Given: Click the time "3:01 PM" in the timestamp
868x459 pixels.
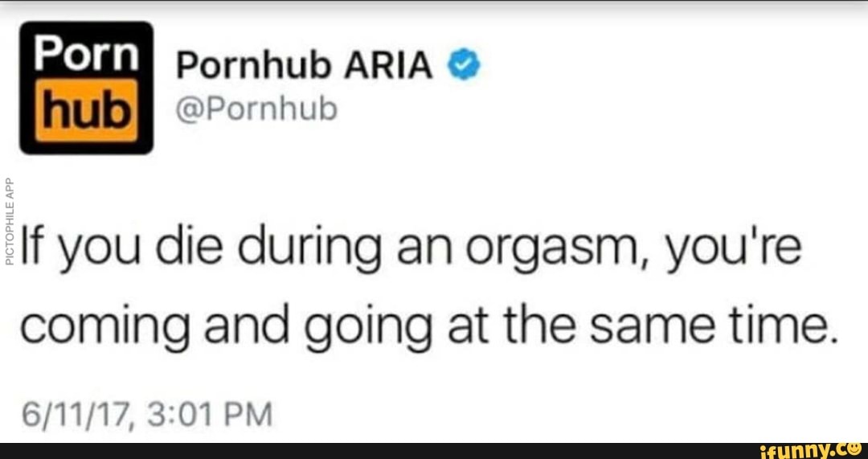Looking at the screenshot, I should [211, 416].
